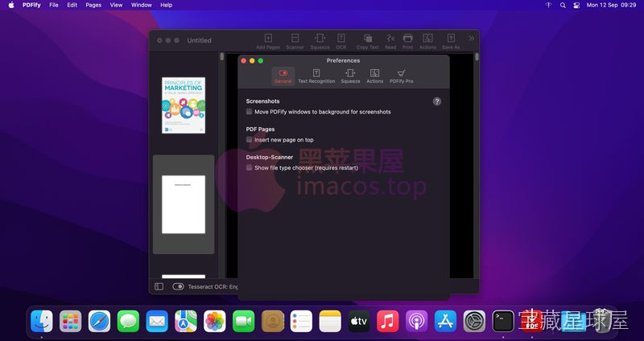Open Reminders from the Dock

(301, 321)
